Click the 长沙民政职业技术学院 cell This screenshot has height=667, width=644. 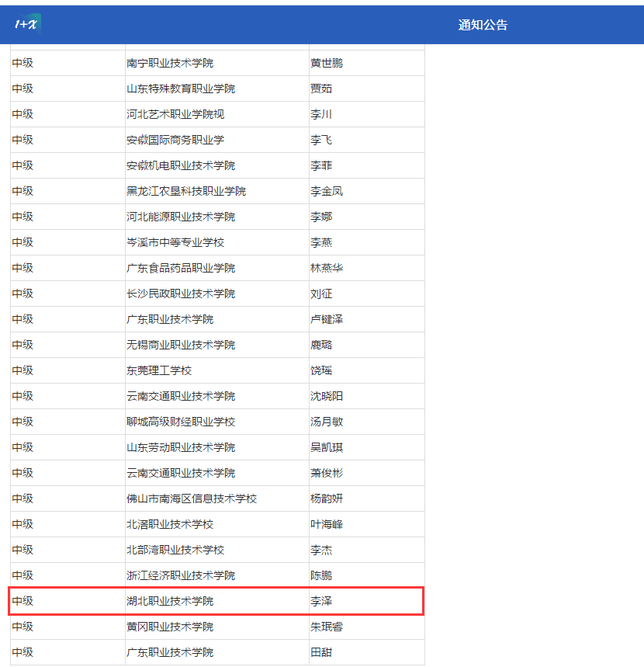[x=181, y=294]
